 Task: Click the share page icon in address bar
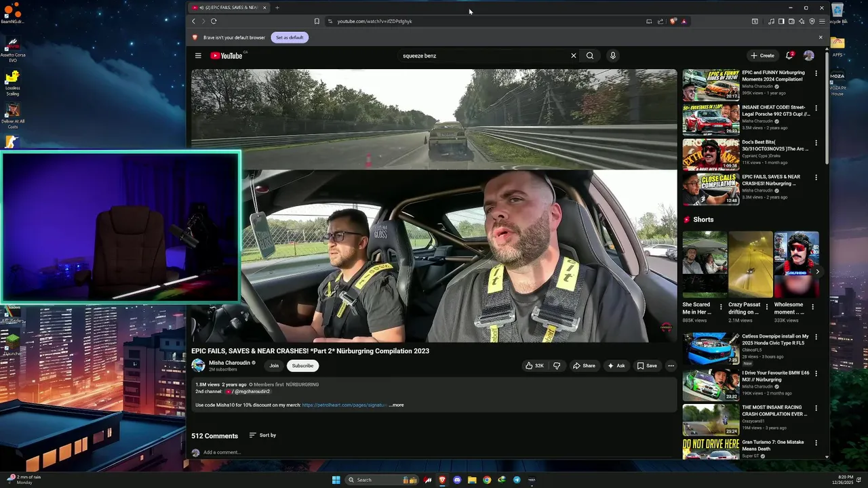click(660, 21)
